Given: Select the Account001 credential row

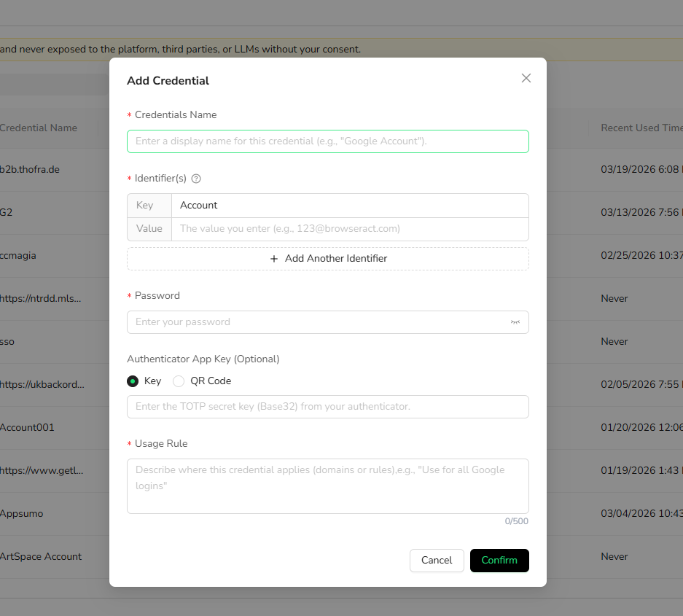Looking at the screenshot, I should click(27, 427).
